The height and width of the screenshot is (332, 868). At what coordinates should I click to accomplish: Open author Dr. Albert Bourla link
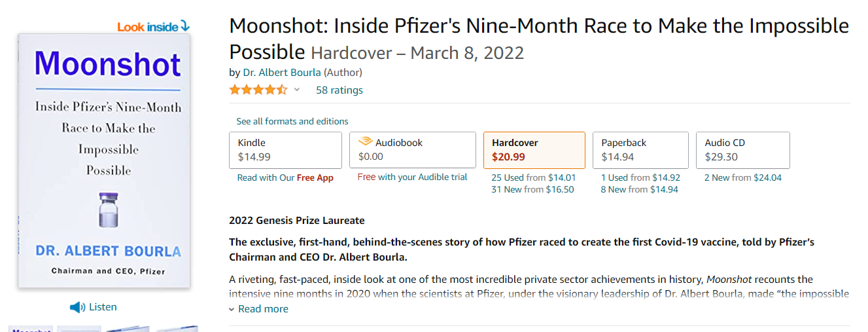tap(282, 72)
